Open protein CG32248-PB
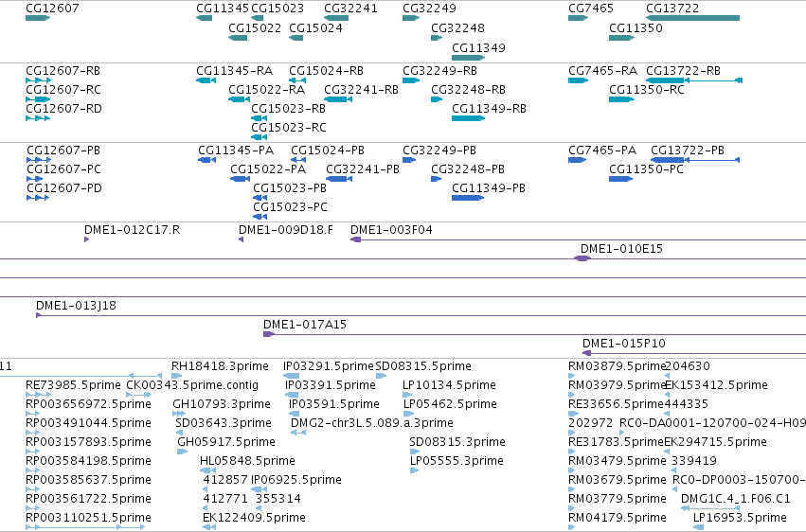 coord(468,168)
